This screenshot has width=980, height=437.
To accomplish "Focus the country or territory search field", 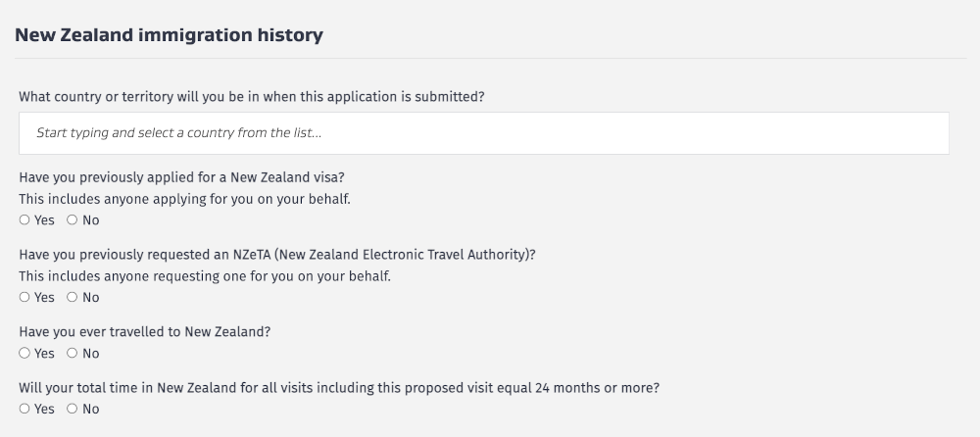I will click(483, 133).
